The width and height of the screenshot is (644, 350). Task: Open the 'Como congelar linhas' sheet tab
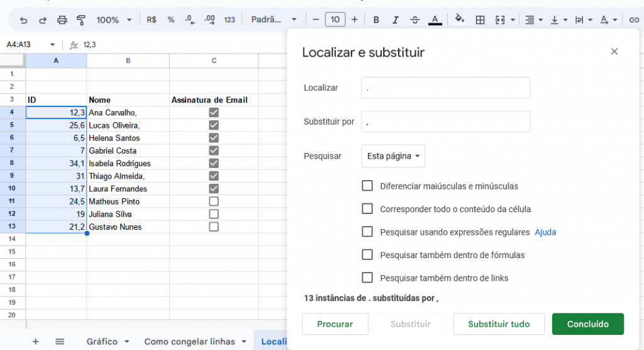194,341
